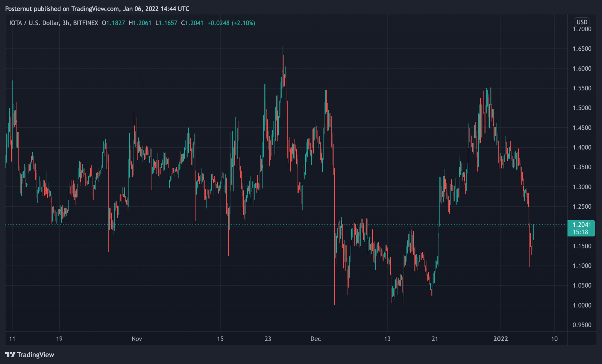Screen dimensions: 602x364
Task: Click the 1.1500 price axis label
Action: coord(582,246)
